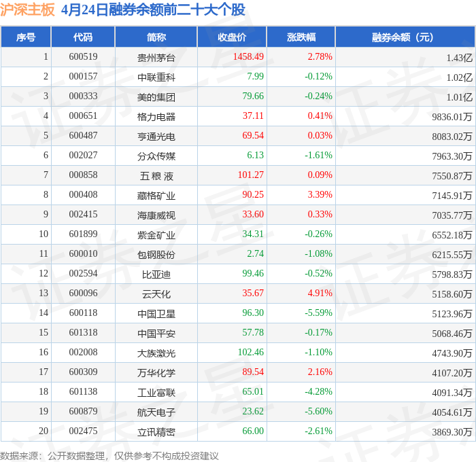Click the 2.78% change value
This screenshot has width=476, height=462.
[320, 56]
